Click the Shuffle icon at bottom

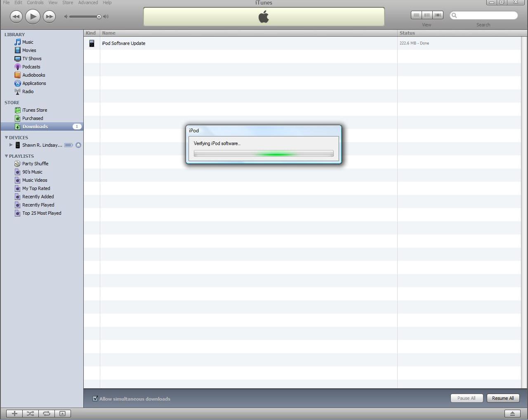[x=30, y=413]
